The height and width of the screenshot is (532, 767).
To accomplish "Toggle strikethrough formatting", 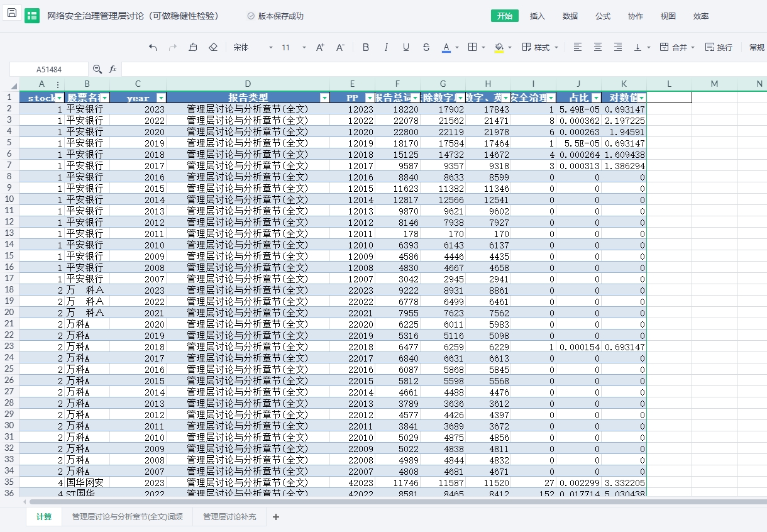I will click(426, 47).
